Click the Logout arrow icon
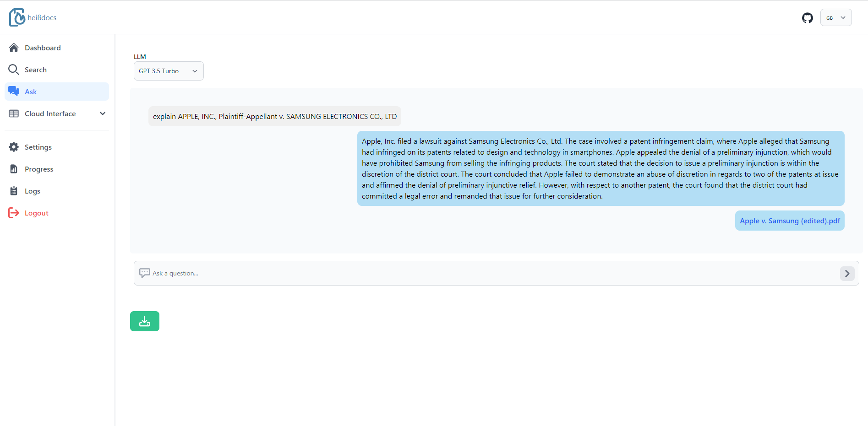 click(x=14, y=213)
